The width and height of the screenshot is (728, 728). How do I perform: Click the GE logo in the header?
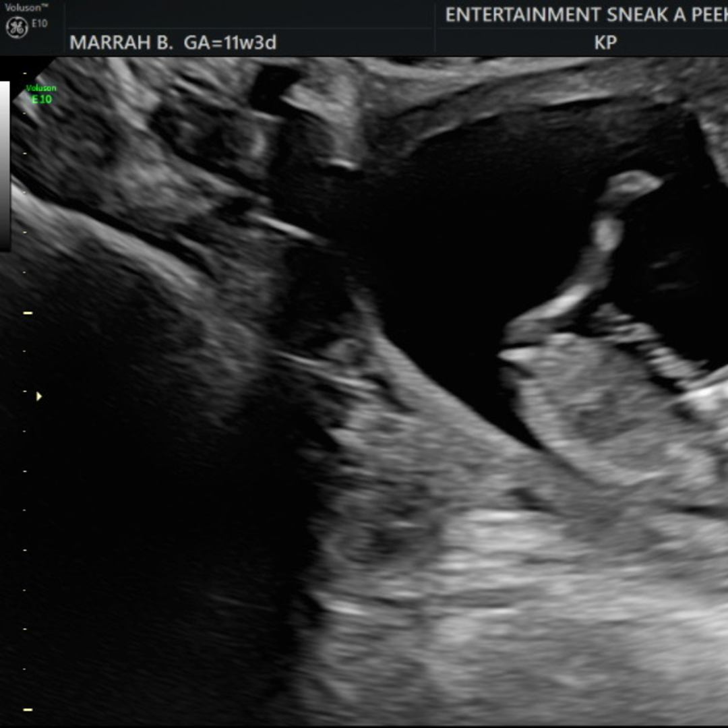17,28
